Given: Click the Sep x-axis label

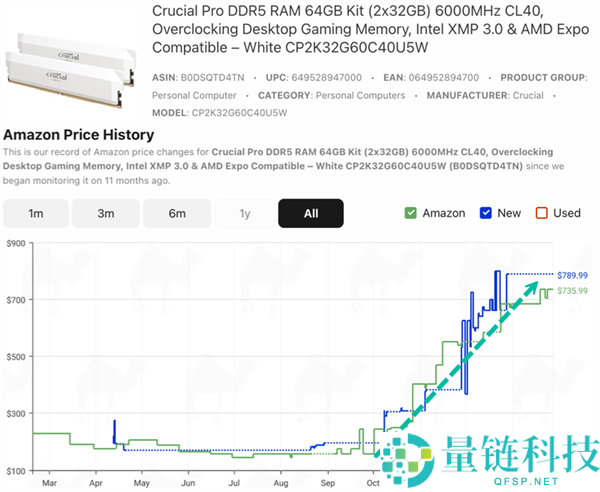Looking at the screenshot, I should pyautogui.click(x=328, y=483).
